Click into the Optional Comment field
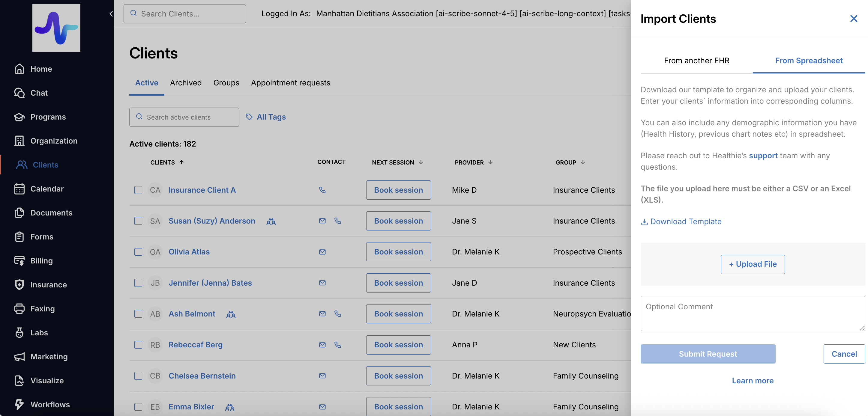The image size is (868, 416). [x=753, y=313]
